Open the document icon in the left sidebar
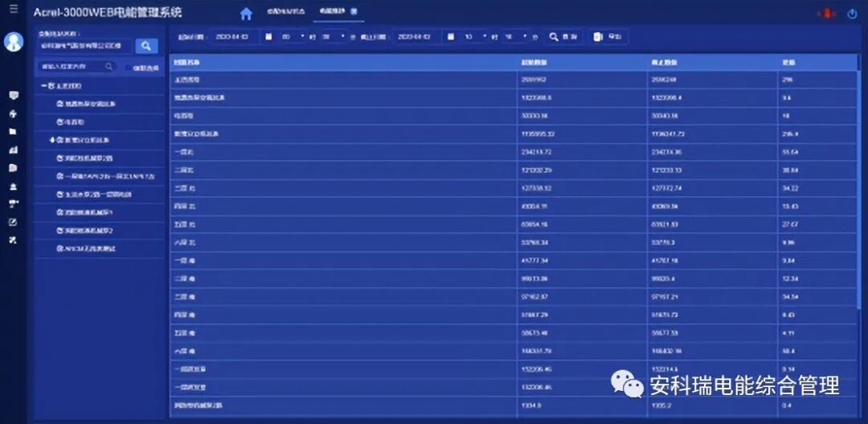Image resolution: width=868 pixels, height=424 pixels. tap(14, 168)
